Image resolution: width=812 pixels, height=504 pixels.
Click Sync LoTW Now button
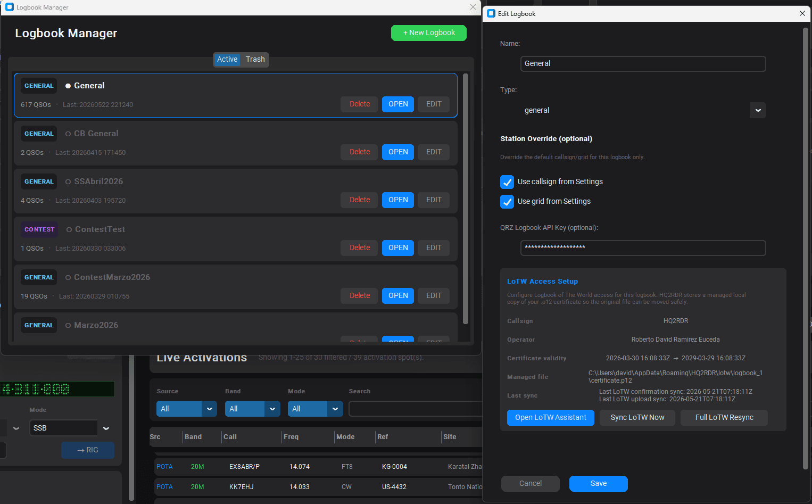(x=637, y=418)
